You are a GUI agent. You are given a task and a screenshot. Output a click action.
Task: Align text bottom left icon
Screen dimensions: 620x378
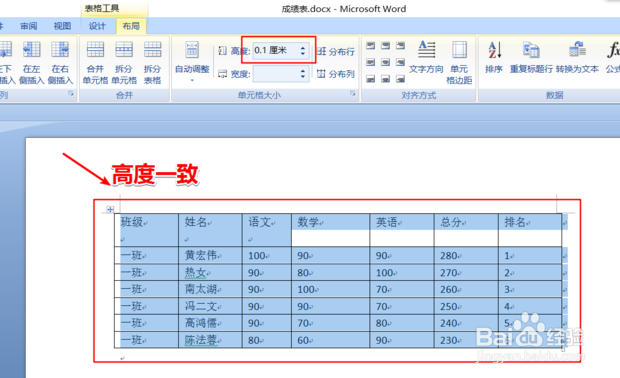(x=370, y=79)
